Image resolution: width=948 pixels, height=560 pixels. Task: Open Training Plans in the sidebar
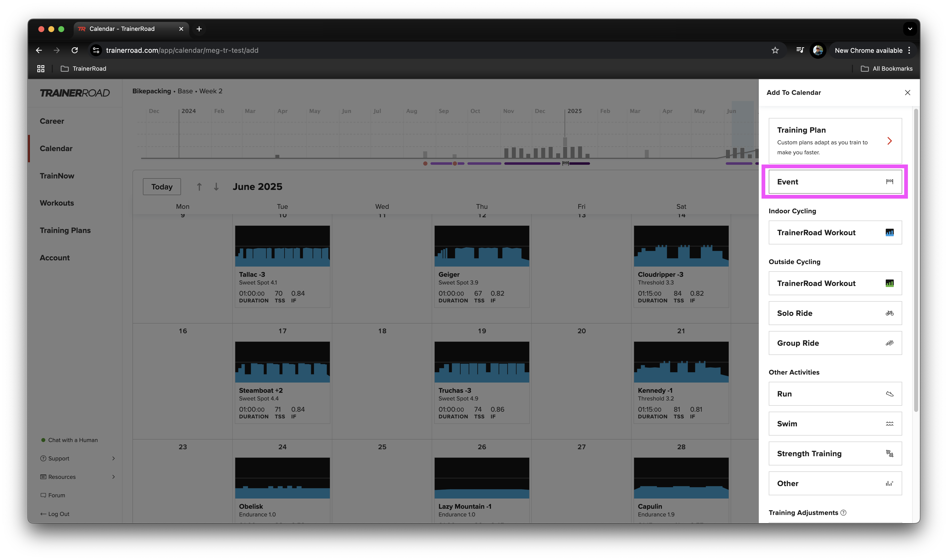[x=65, y=230]
